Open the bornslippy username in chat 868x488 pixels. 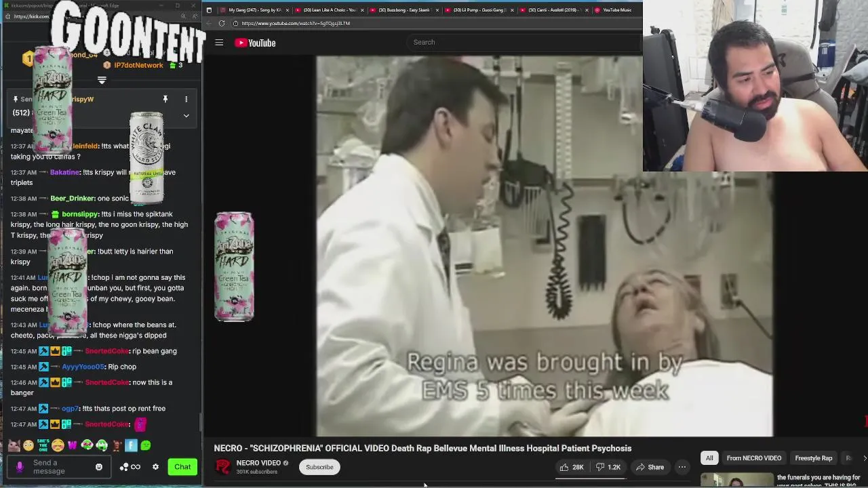79,214
